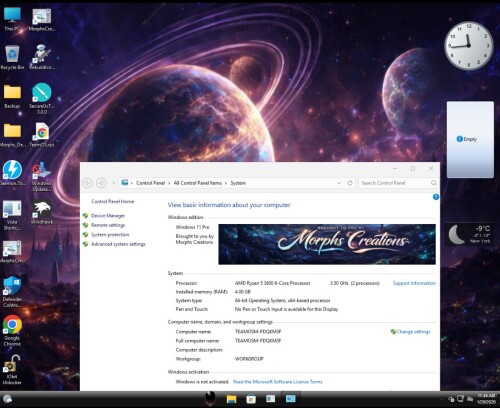
Task: Click the Support Information link
Action: (414, 283)
